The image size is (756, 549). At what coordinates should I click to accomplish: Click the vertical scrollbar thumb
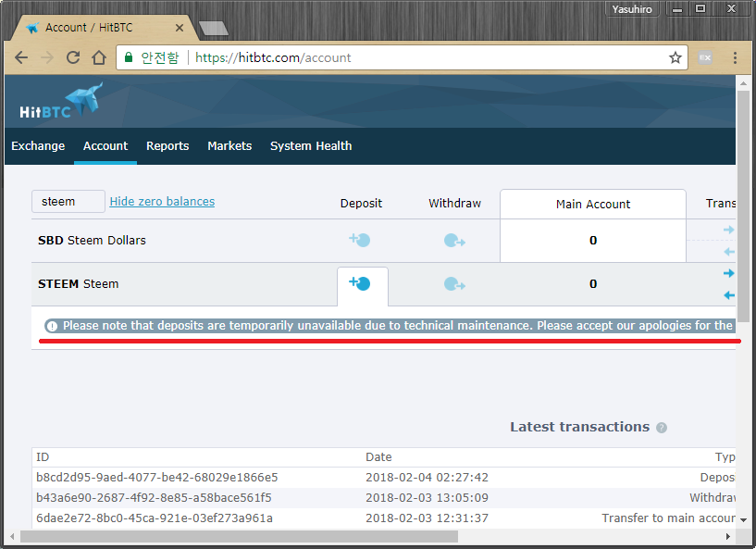tap(743, 206)
